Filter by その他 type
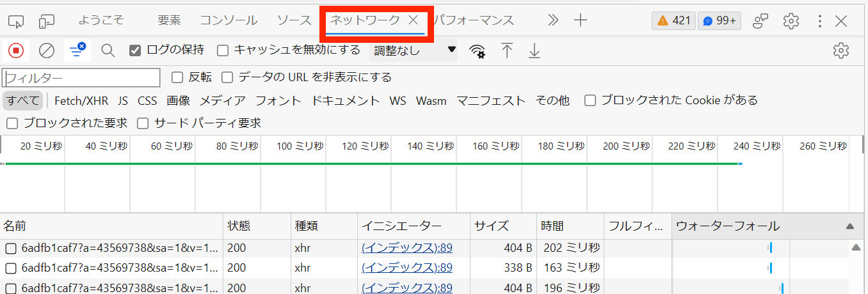This screenshot has height=294, width=868. (552, 100)
